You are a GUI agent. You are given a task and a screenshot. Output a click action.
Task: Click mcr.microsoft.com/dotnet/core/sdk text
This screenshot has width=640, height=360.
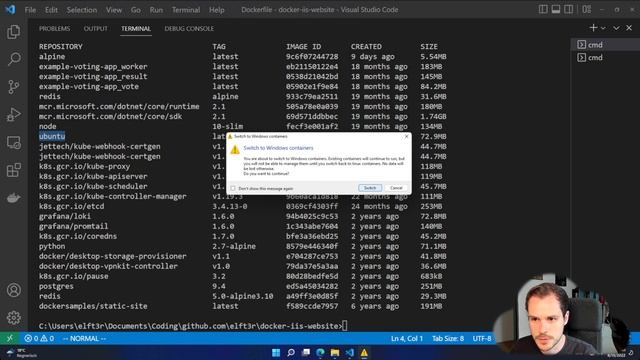coord(110,117)
